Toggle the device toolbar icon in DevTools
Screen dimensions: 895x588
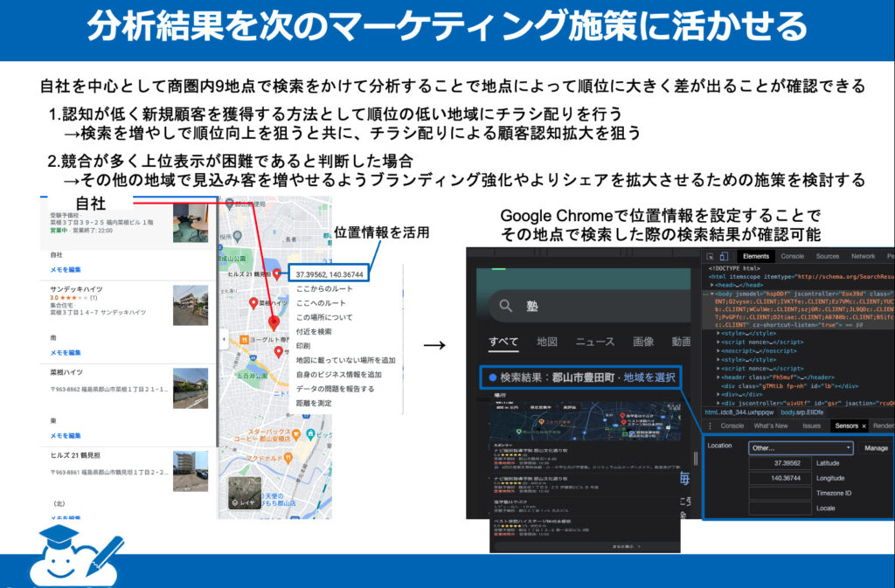point(725,256)
